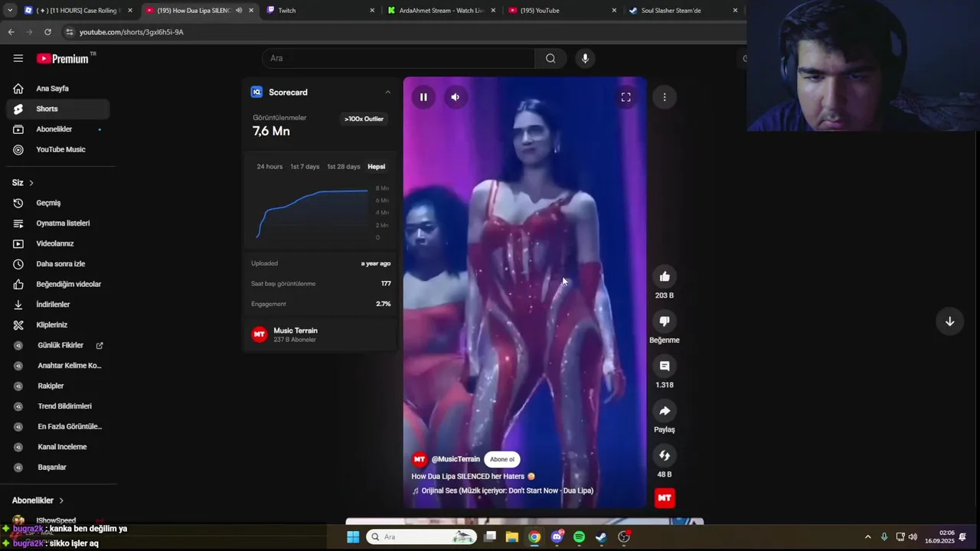Pause the Shorts video

point(423,97)
